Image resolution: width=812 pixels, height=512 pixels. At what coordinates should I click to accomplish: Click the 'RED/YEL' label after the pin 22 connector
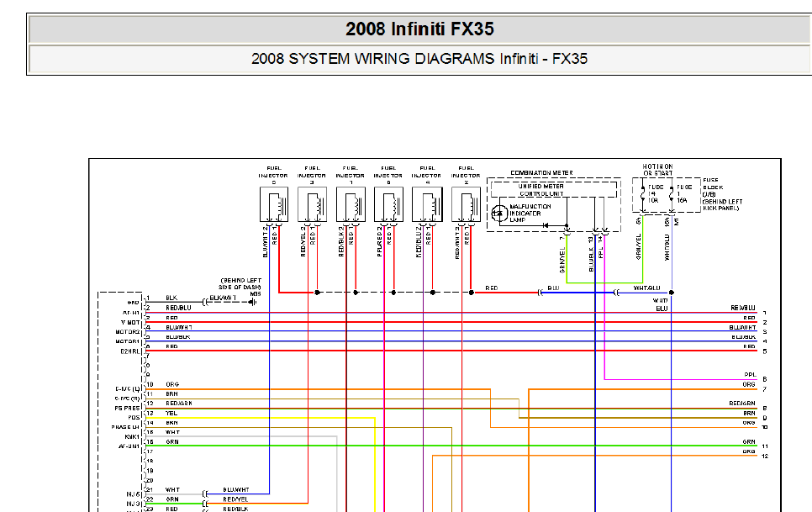tap(235, 499)
